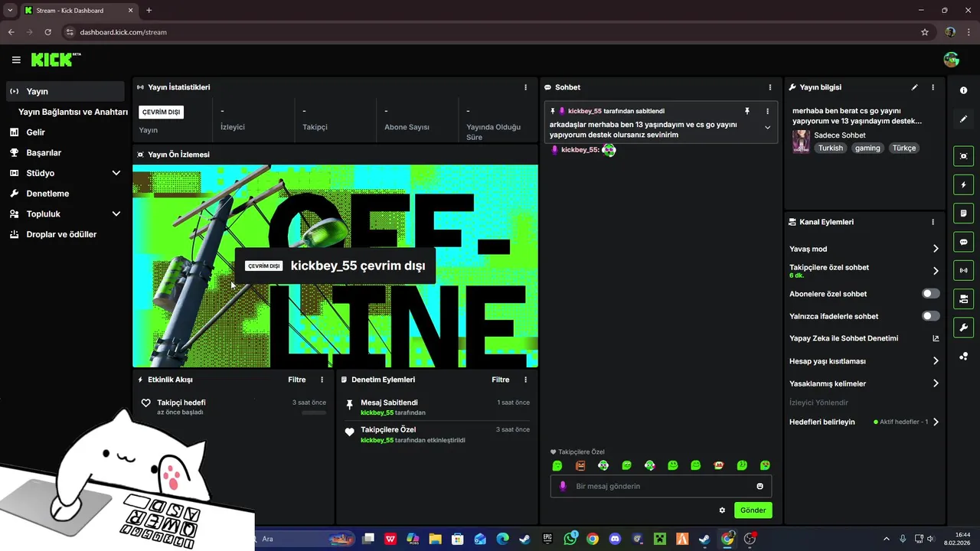
Task: Open WhatsApp from the taskbar
Action: [570, 539]
